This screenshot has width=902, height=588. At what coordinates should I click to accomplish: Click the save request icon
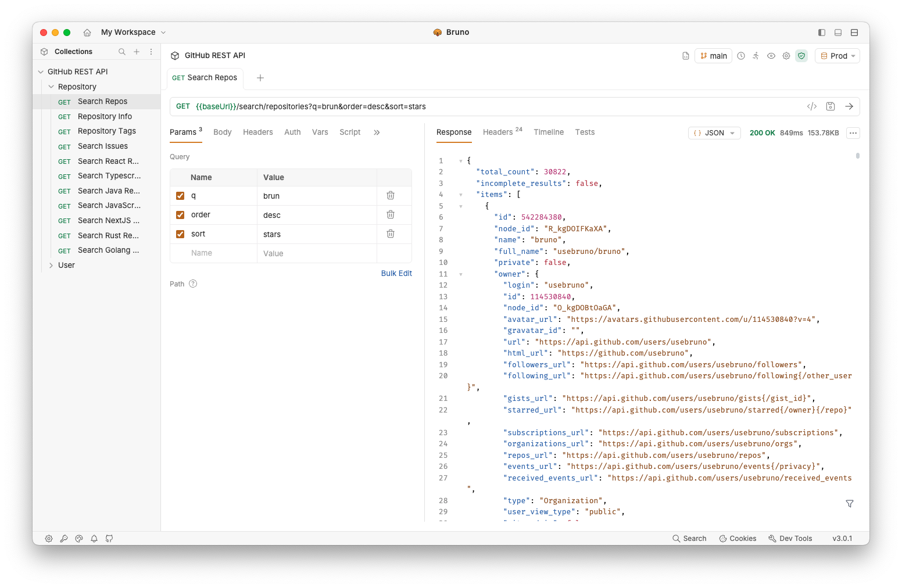(831, 106)
